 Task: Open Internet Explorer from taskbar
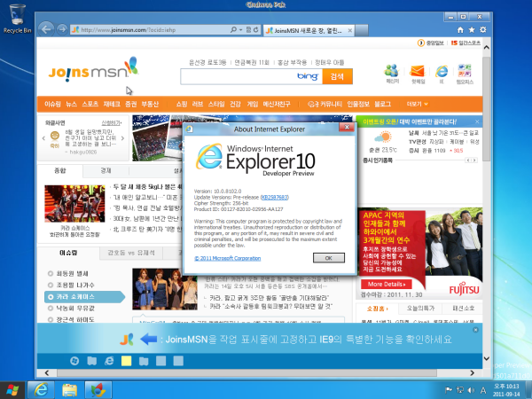tap(41, 389)
